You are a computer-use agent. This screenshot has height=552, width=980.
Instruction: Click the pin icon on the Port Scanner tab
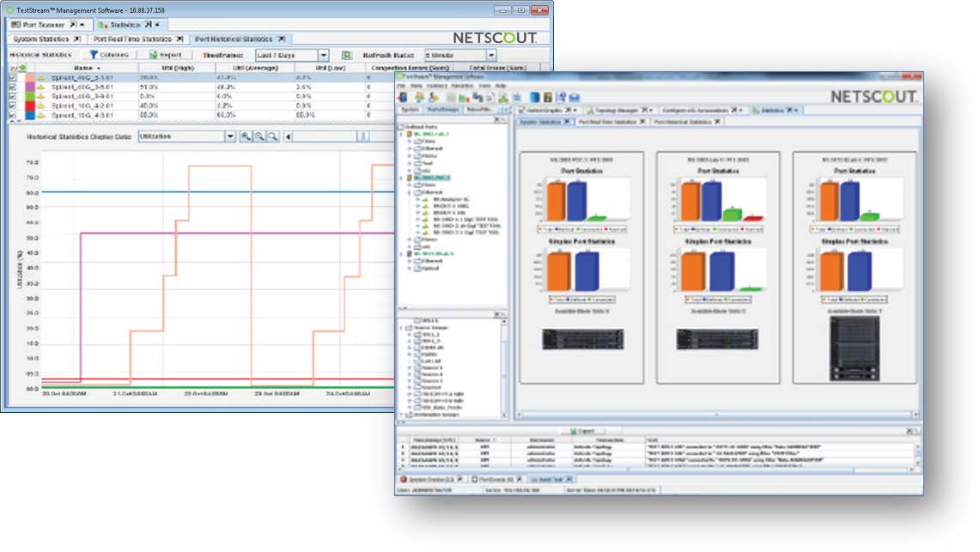coord(72,24)
